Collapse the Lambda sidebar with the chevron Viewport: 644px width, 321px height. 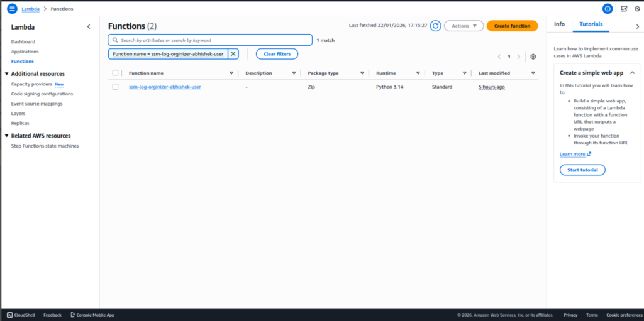pyautogui.click(x=89, y=26)
